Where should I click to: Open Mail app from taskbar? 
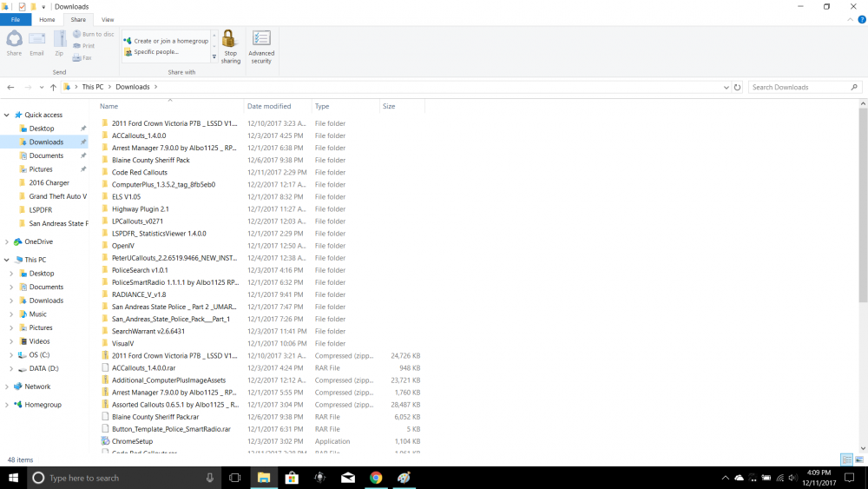pyautogui.click(x=348, y=478)
